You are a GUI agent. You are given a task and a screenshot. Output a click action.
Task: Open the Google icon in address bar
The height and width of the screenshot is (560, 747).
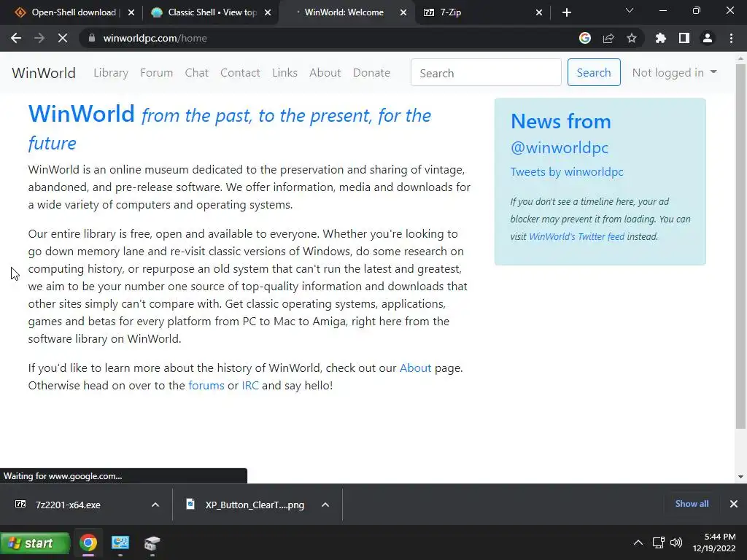(585, 38)
